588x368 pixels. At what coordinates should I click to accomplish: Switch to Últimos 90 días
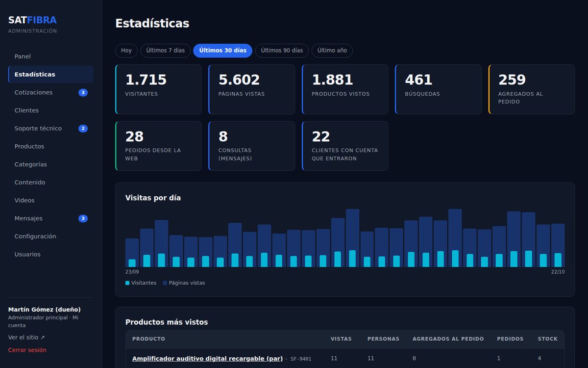click(x=282, y=51)
